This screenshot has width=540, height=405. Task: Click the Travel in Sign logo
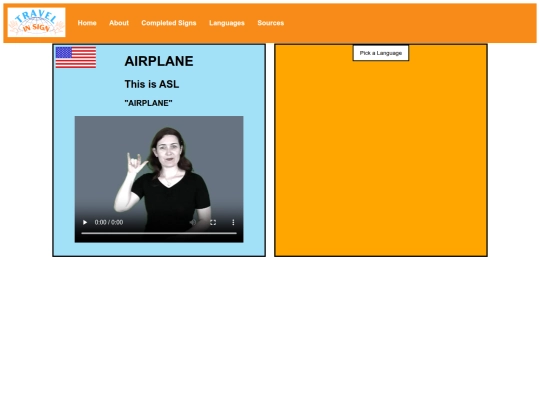pos(37,22)
